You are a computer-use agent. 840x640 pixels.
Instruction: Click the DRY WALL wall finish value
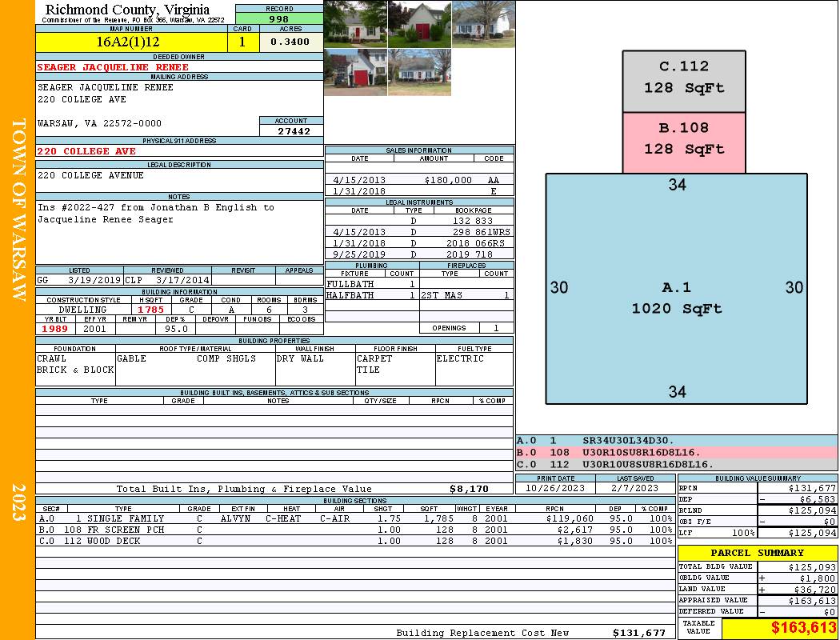300,358
